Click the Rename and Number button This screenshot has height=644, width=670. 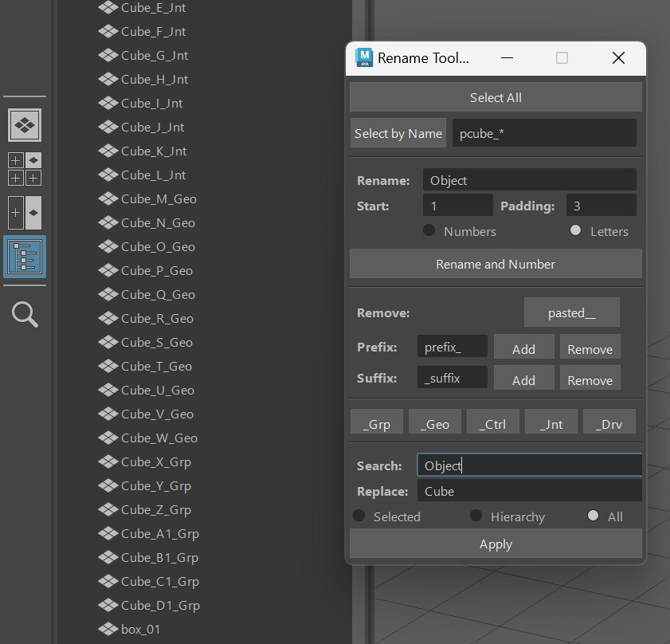[x=495, y=264]
